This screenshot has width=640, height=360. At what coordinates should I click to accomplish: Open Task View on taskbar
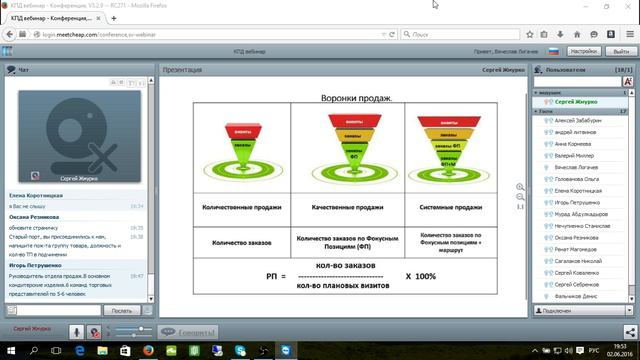click(x=56, y=351)
